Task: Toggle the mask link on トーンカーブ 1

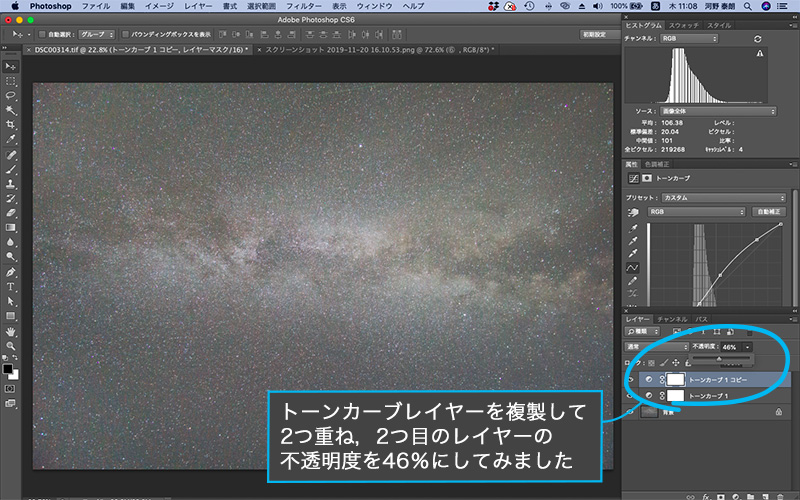Action: click(662, 395)
